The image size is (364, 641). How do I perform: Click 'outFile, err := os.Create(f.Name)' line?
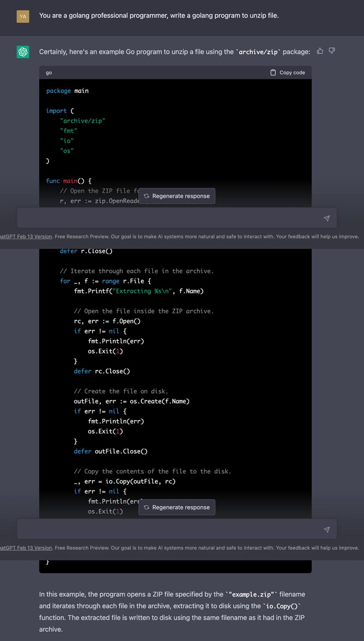pyautogui.click(x=132, y=401)
